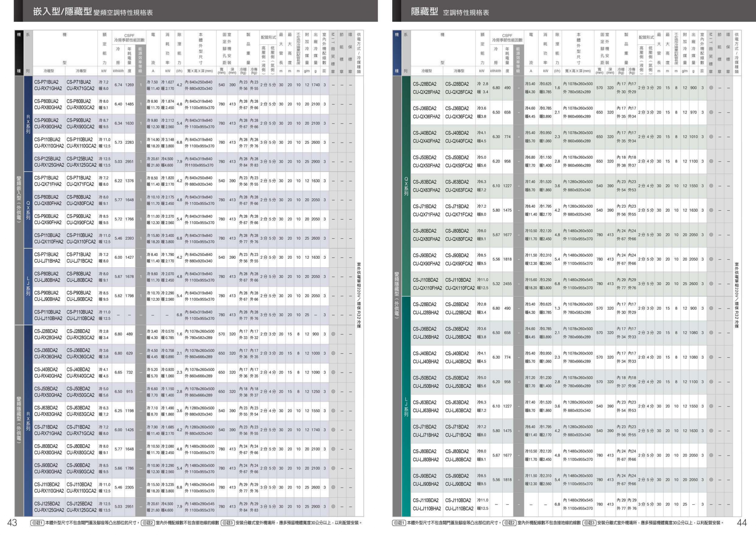Click the page 43 title 嵌入型/隱藏型 變頻空調特性規格表

pos(93,12)
